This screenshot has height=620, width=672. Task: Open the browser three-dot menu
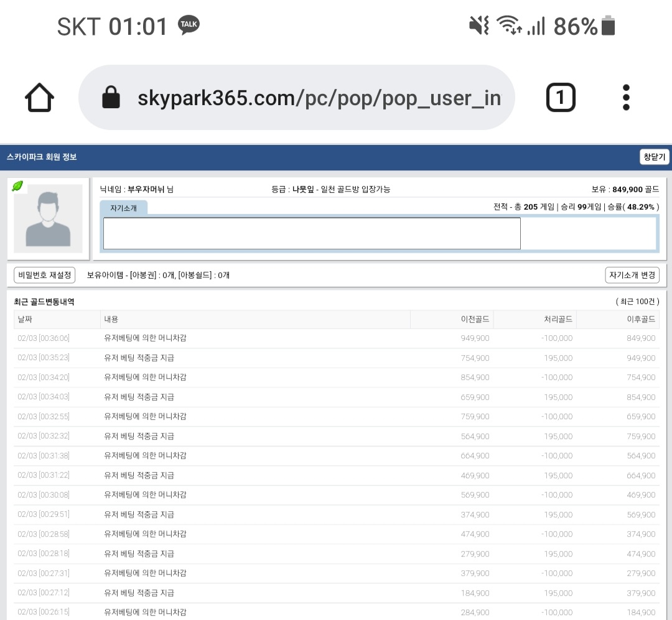point(626,97)
